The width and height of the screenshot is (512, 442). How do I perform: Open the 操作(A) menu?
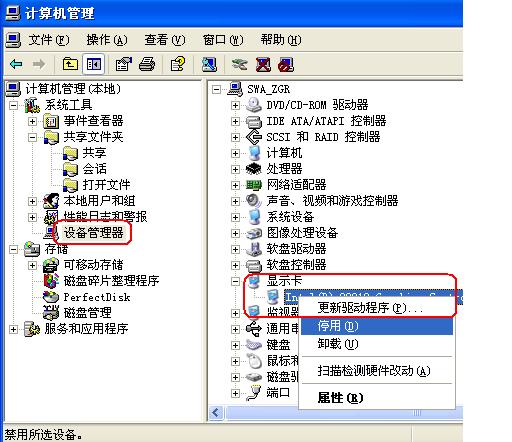point(107,40)
